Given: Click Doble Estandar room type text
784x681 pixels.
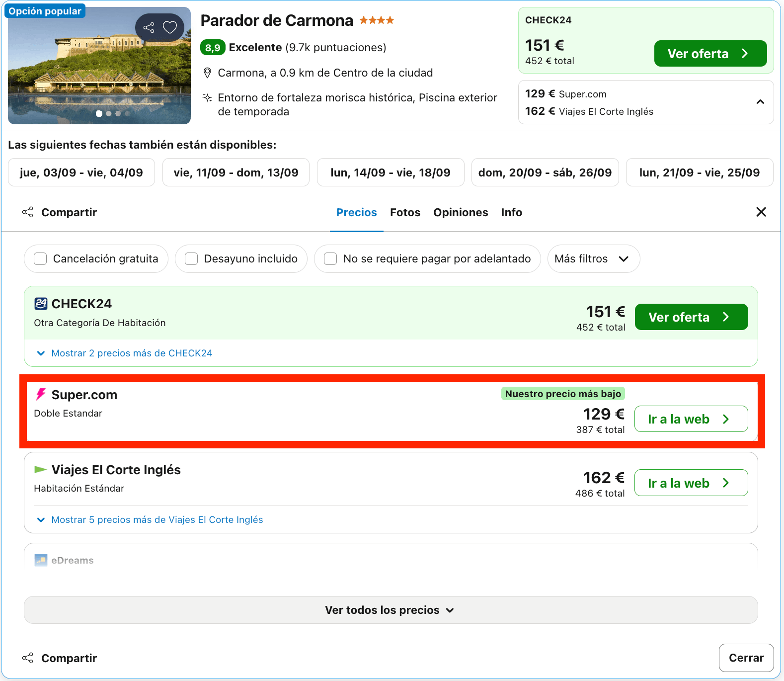Looking at the screenshot, I should [x=68, y=414].
